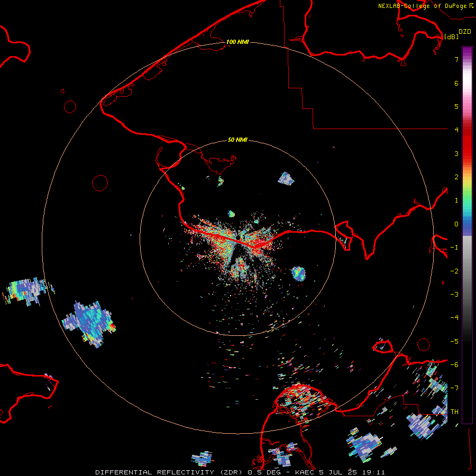Click the -6 tick label on scale

454,365
